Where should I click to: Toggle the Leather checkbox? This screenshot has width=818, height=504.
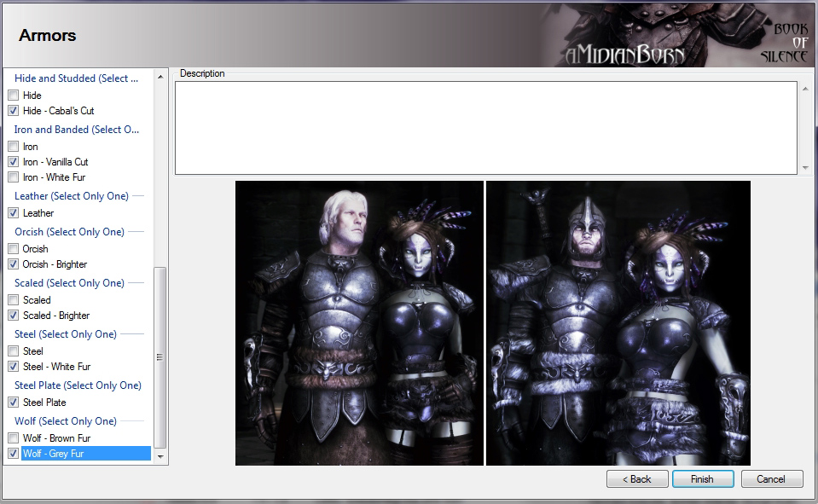click(x=14, y=213)
